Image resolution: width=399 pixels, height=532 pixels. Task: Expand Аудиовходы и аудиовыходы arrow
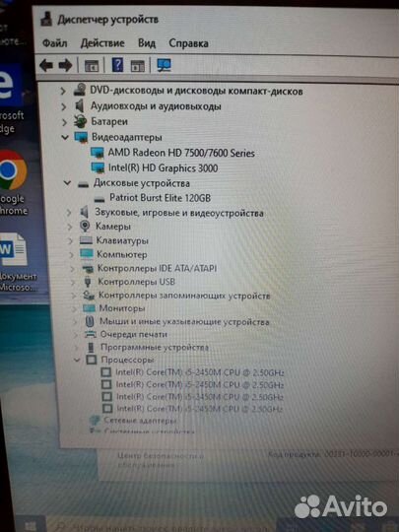(x=63, y=106)
